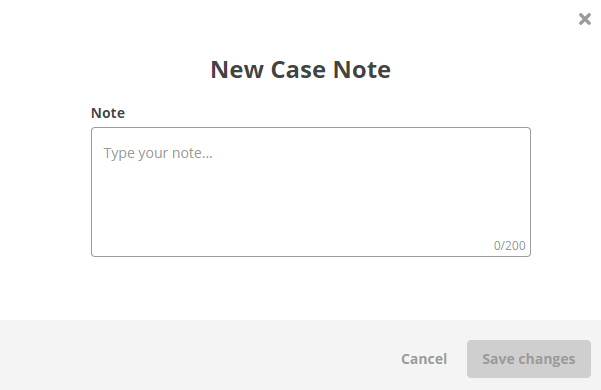The height and width of the screenshot is (390, 601).
Task: Close the New Case Note dialog
Action: pos(585,19)
